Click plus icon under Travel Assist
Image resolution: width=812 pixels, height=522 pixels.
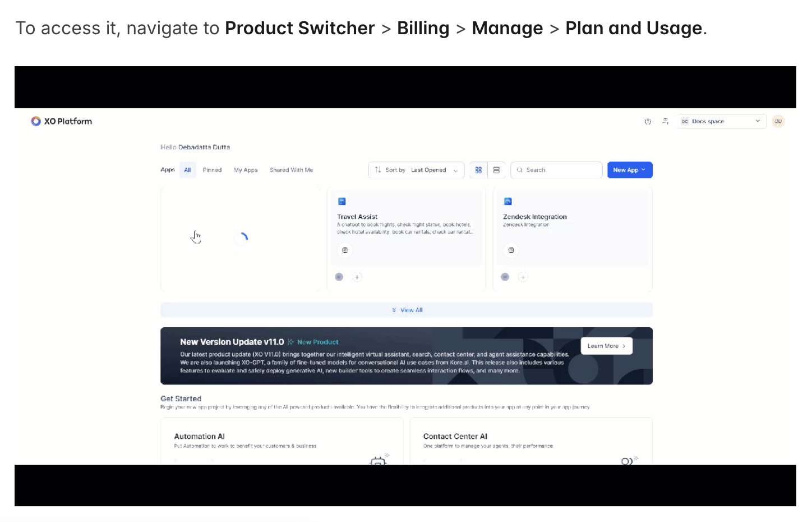[357, 277]
